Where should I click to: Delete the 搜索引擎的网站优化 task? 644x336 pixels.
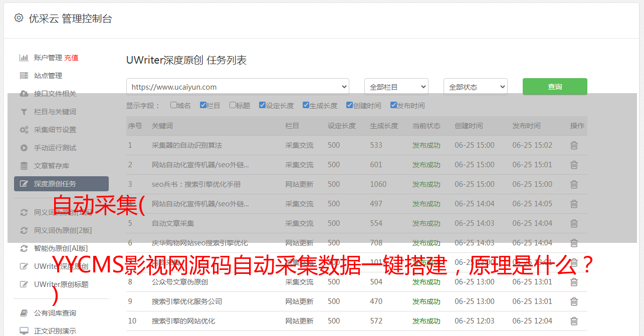tap(574, 321)
